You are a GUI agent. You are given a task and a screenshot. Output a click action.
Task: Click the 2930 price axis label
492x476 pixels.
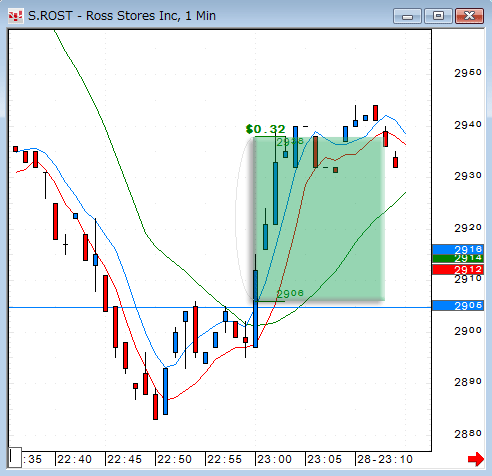click(468, 176)
